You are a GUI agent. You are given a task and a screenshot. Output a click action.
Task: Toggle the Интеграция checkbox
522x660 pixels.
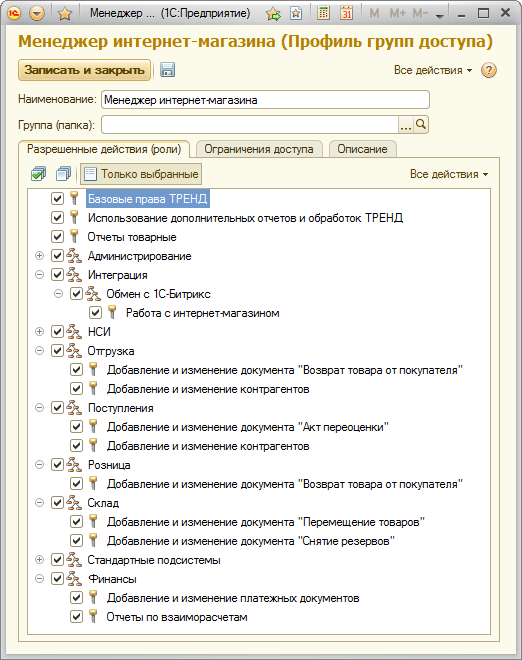click(57, 274)
